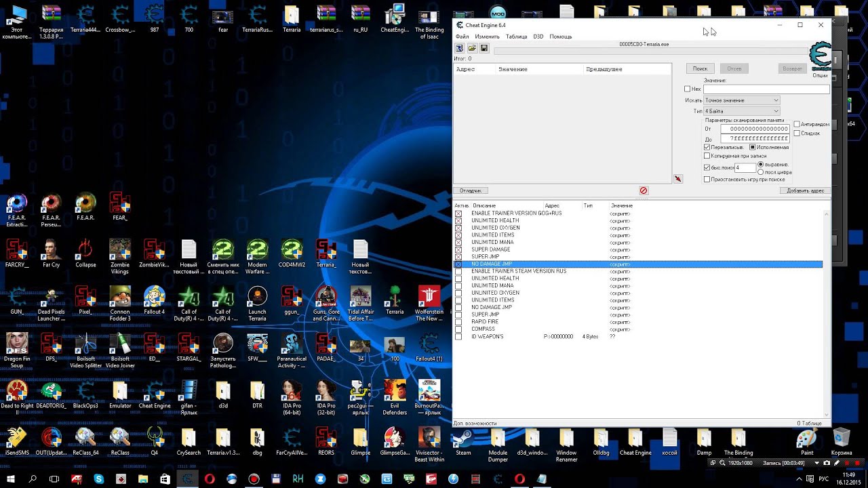
Task: Open the process list icon in Cheat Engine
Action: coord(459,48)
